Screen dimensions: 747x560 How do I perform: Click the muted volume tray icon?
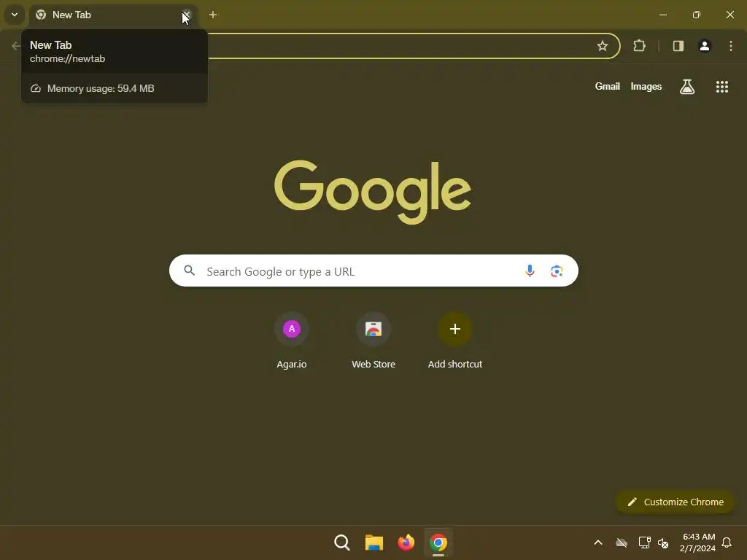click(x=662, y=542)
